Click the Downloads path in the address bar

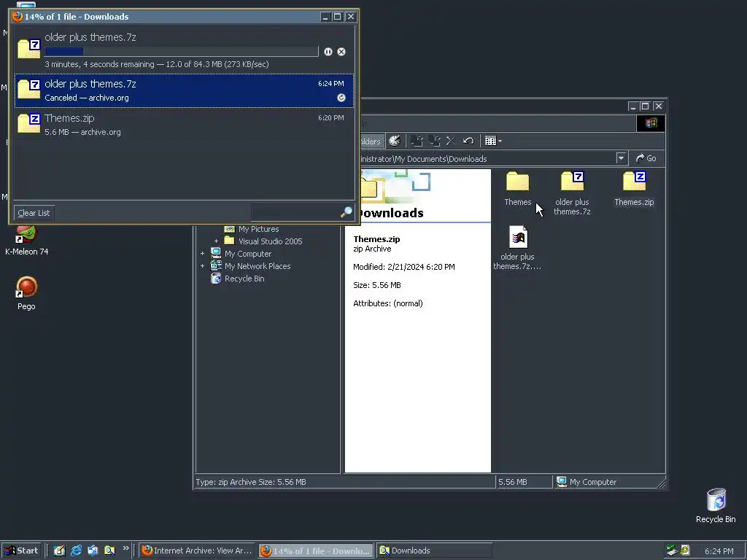point(424,158)
